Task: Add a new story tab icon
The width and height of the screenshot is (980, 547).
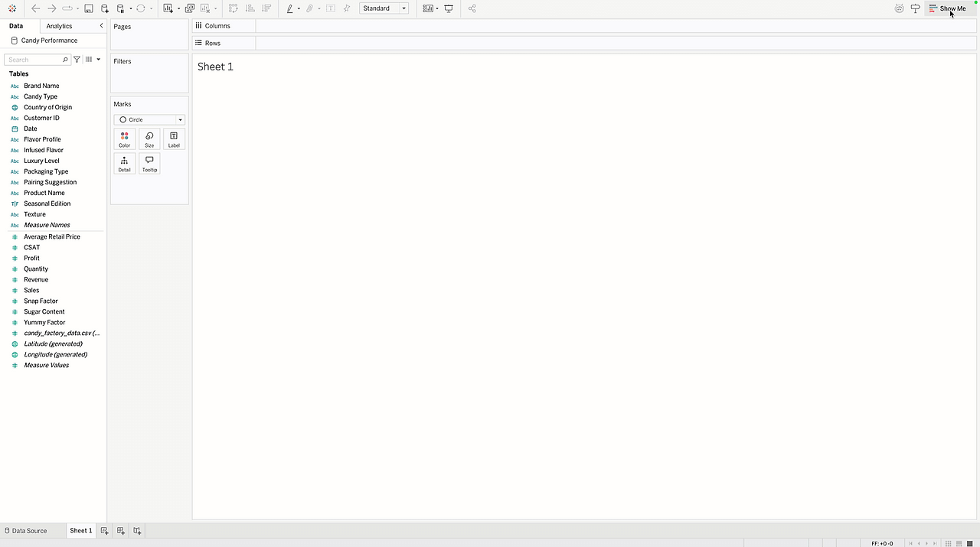Action: pos(137,530)
